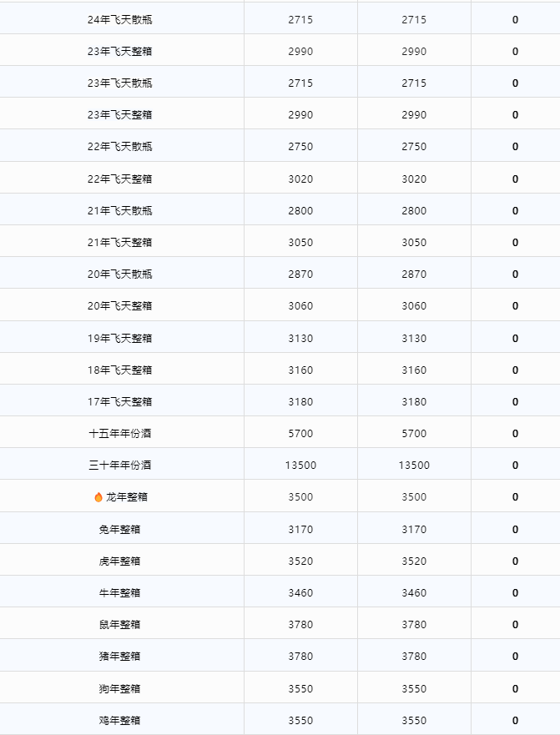Click the fire icon beside 龙年整箱
This screenshot has height=735, width=560.
pos(98,497)
